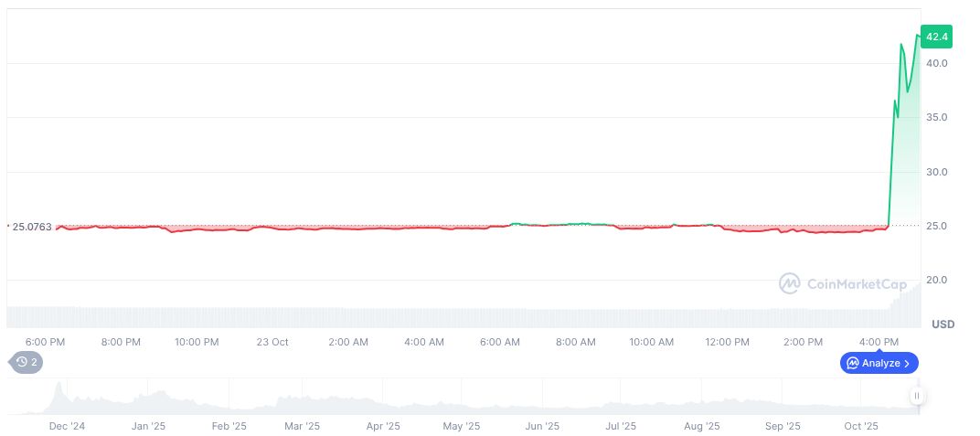Click the 20.0 price axis label

click(x=936, y=280)
